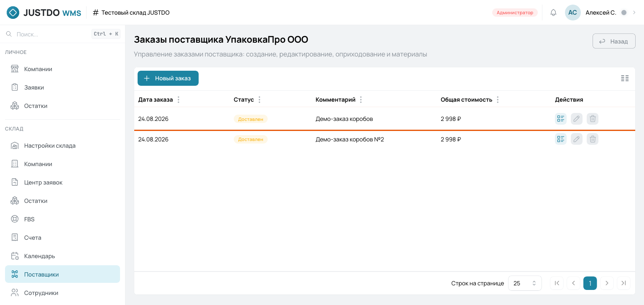
Task: Delete the Демо-заказ коробов order
Action: point(593,119)
